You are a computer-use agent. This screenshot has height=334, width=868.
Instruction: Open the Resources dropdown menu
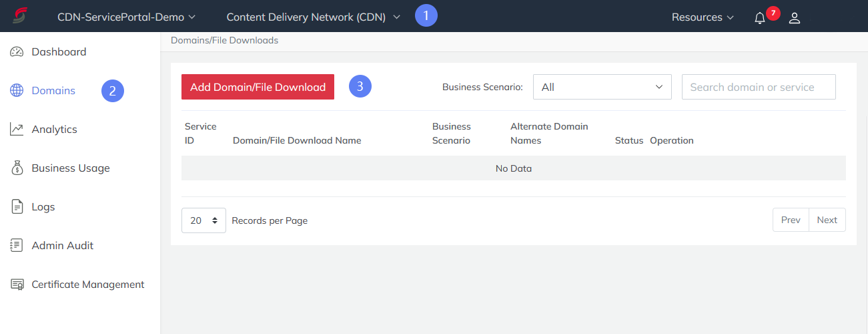pyautogui.click(x=703, y=17)
